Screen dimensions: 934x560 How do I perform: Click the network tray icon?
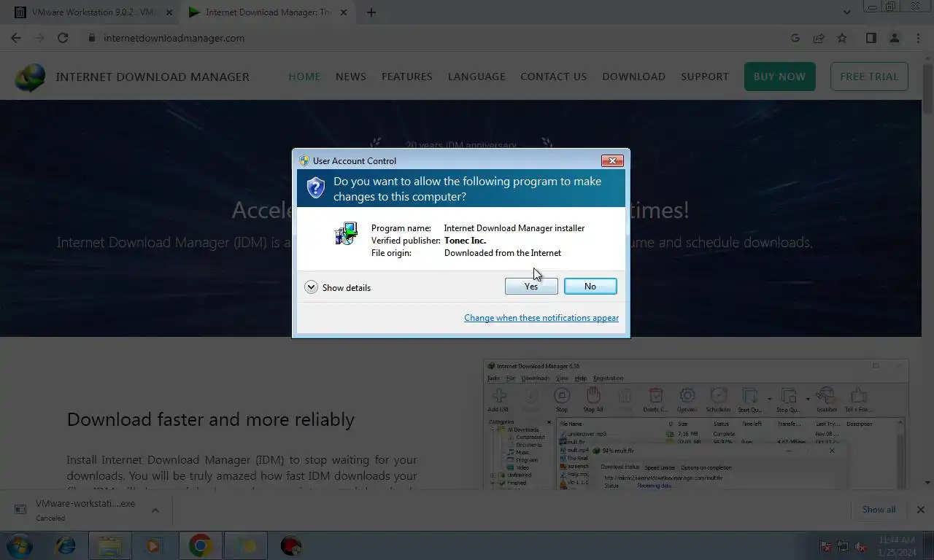pyautogui.click(x=843, y=546)
